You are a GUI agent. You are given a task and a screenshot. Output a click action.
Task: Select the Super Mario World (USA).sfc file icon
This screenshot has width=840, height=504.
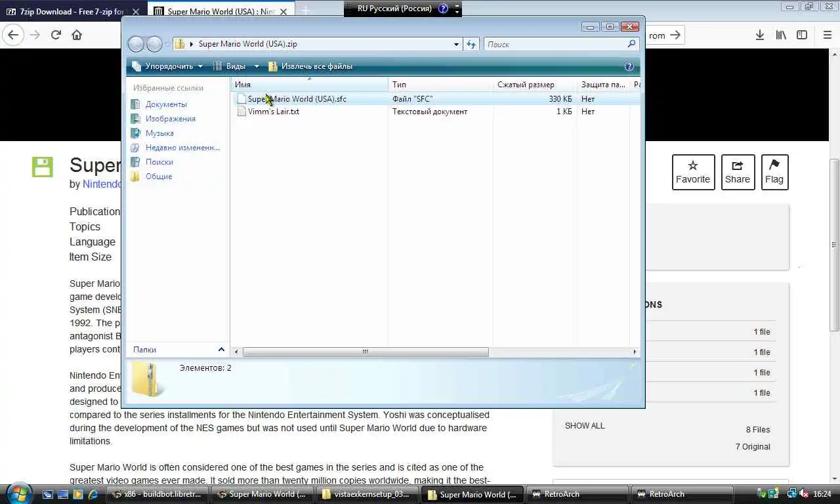pyautogui.click(x=241, y=98)
